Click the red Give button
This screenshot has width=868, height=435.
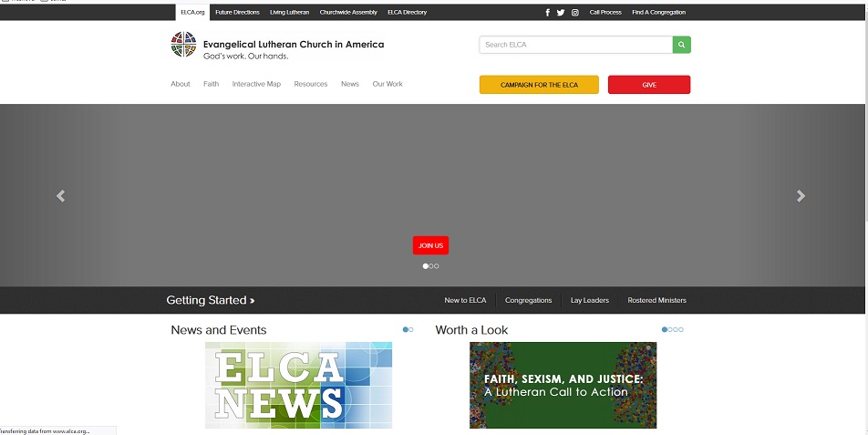pos(649,85)
